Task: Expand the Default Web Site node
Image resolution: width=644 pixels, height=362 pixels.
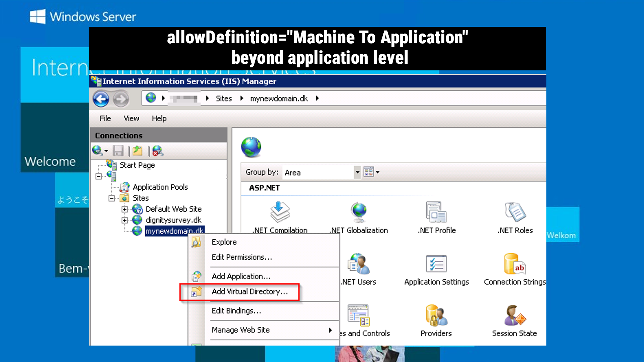Action: [x=125, y=209]
